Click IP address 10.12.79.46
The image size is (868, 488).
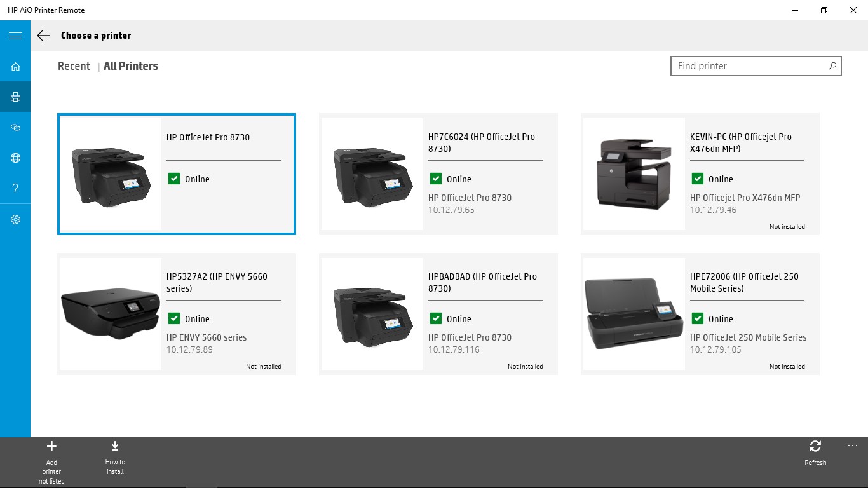pos(713,210)
